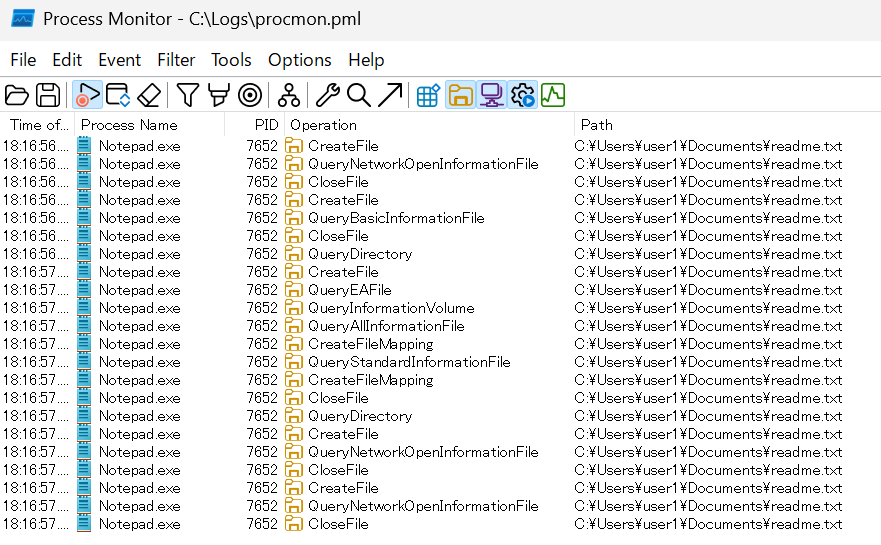The image size is (881, 545).
Task: Click the Include Process target icon
Action: pos(250,95)
